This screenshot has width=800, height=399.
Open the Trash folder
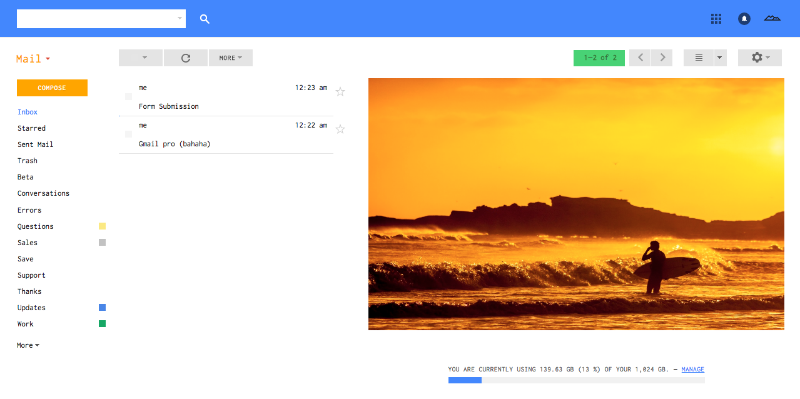click(27, 161)
